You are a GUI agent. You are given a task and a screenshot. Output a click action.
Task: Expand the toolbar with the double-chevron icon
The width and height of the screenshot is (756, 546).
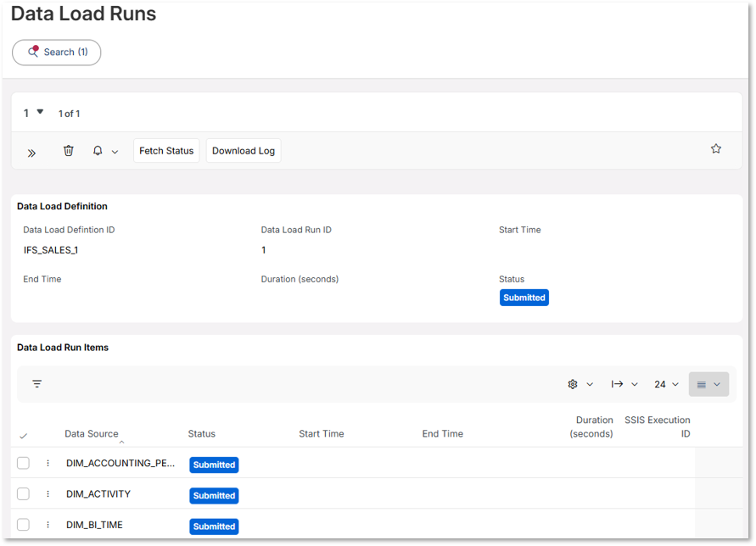[x=32, y=153]
